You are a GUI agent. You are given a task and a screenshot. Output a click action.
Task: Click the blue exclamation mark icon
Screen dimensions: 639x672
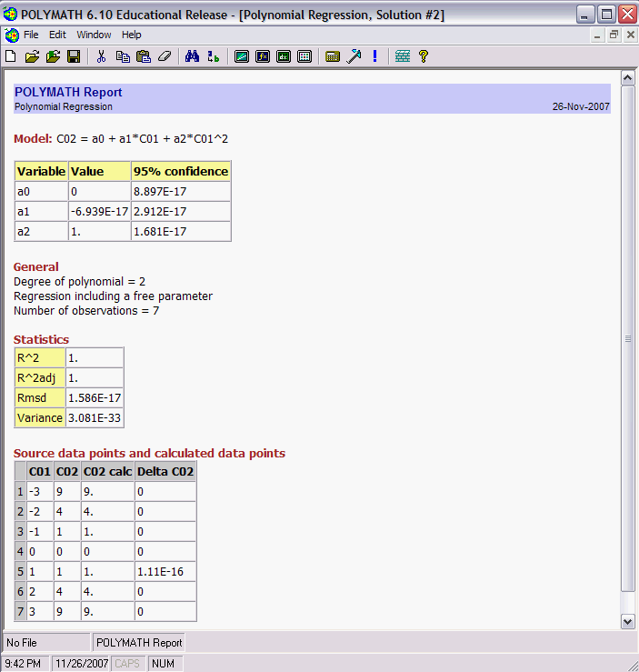tap(374, 56)
